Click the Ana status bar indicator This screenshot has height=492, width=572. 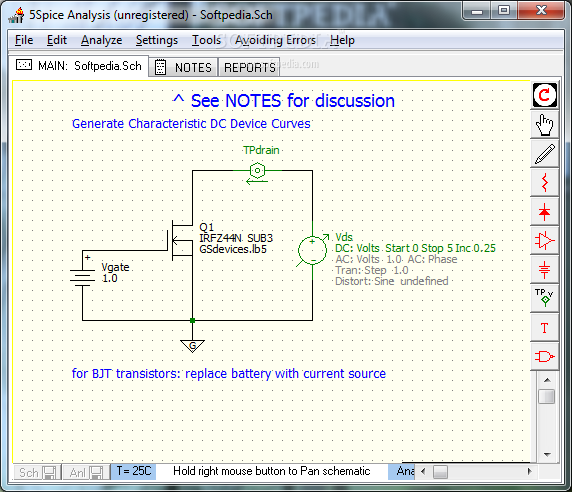click(402, 471)
